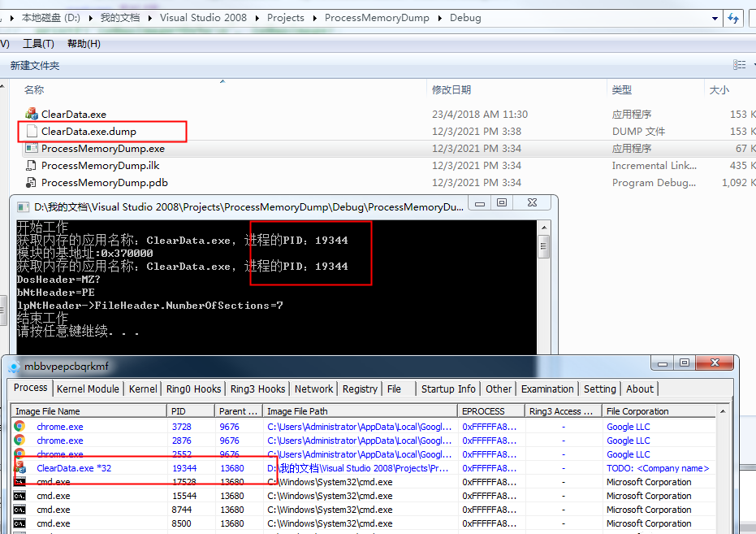Sort processes by PID column
Screen dimensions: 756x534
click(191, 411)
